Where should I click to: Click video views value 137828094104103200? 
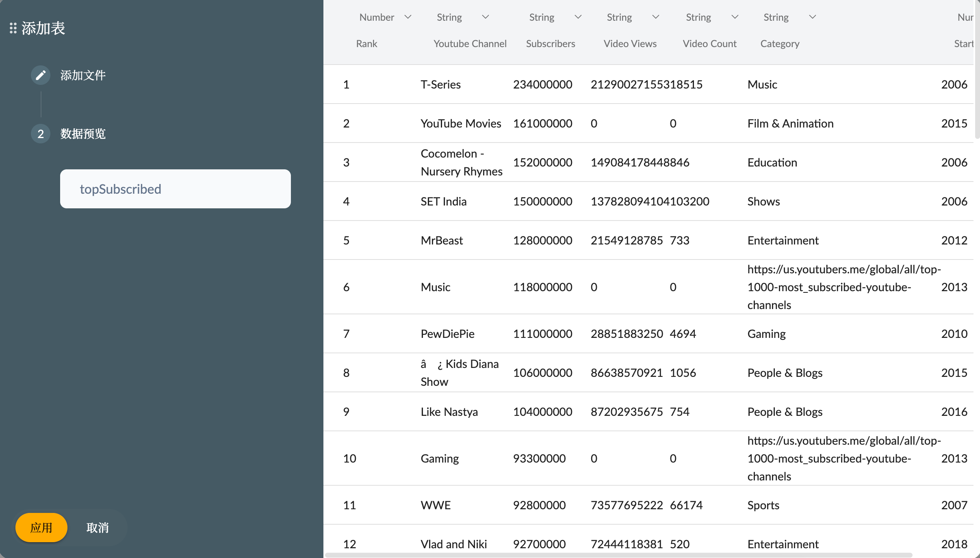coord(650,201)
